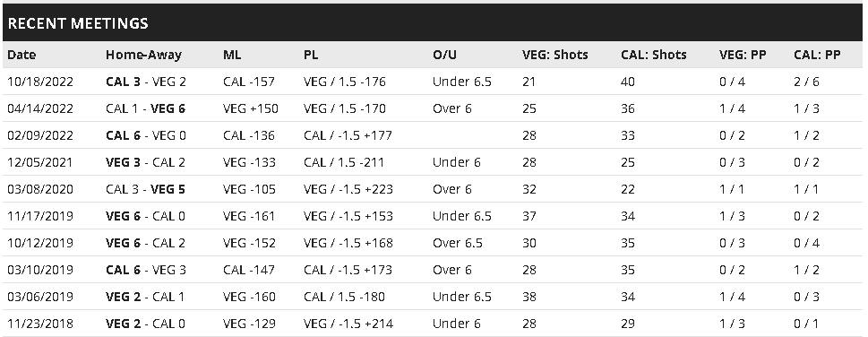Viewport: 868px width, 337px height.
Task: Click the Date column header
Action: tap(21, 55)
